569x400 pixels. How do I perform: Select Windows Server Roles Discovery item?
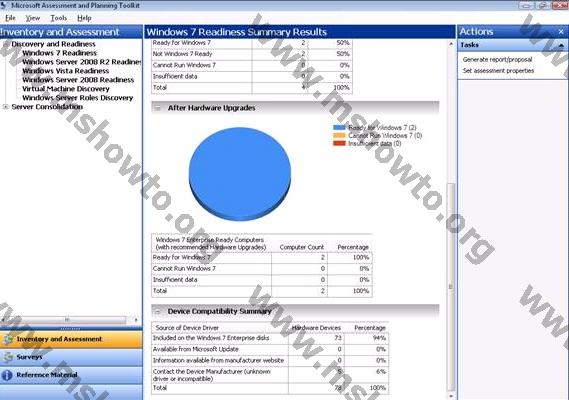(78, 98)
